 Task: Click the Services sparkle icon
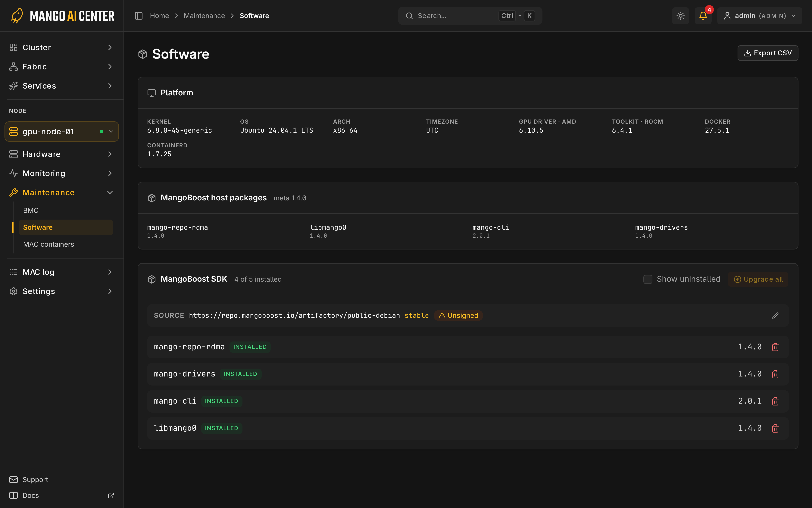(x=13, y=86)
